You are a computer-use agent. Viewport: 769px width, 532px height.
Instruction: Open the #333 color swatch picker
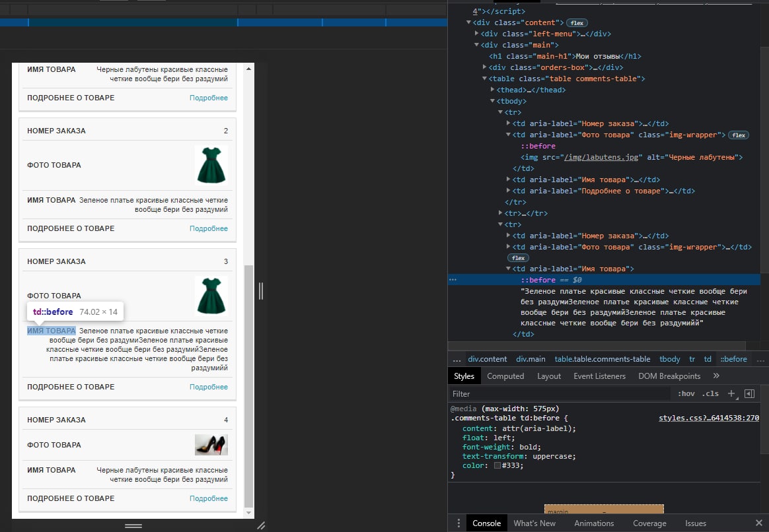(497, 465)
